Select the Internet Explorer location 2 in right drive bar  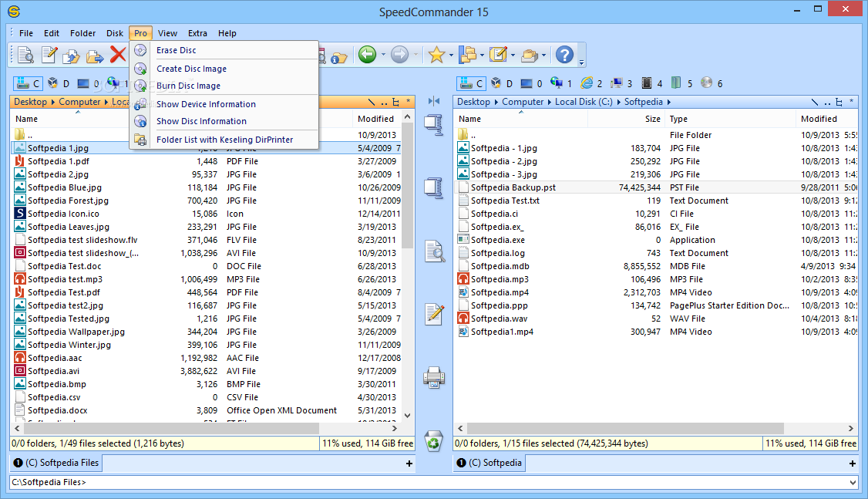(x=592, y=83)
